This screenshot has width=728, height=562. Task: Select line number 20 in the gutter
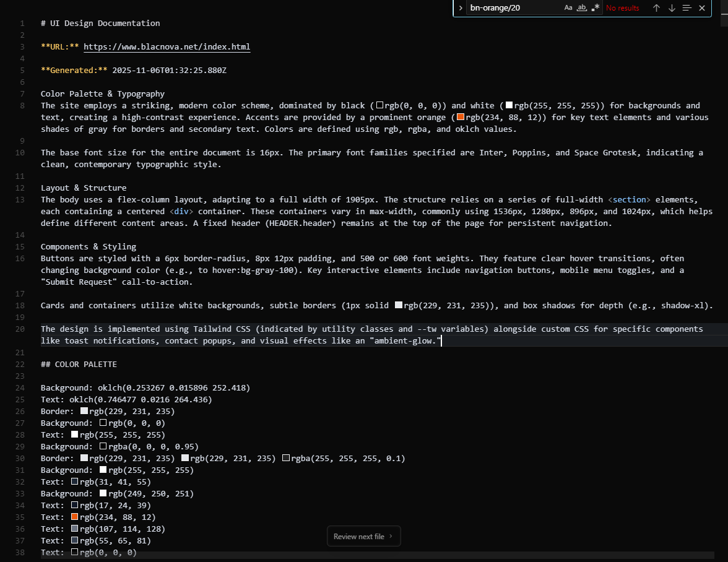(19, 329)
